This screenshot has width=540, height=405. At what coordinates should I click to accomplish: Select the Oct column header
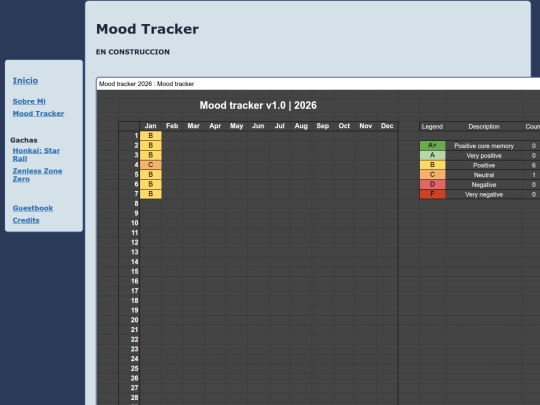click(344, 126)
